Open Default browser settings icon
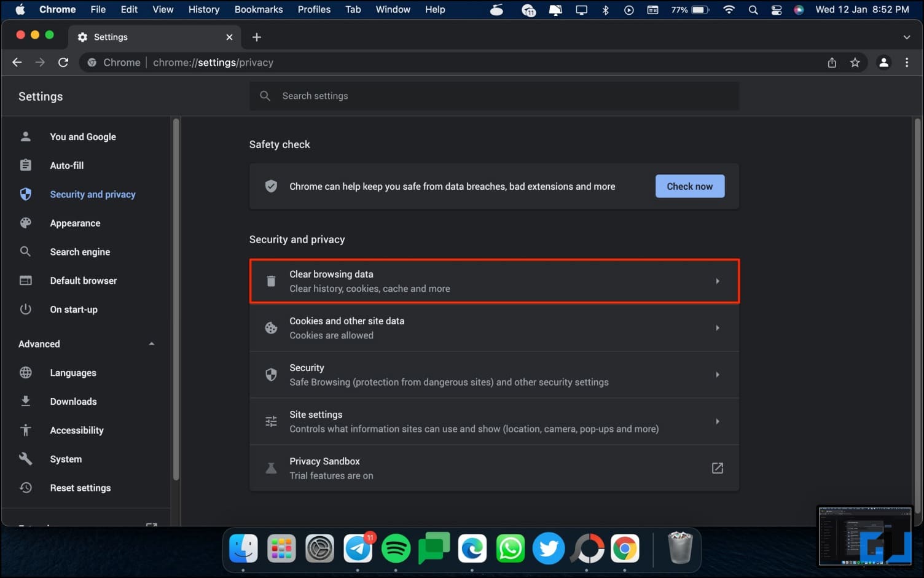This screenshot has height=578, width=924. [26, 281]
